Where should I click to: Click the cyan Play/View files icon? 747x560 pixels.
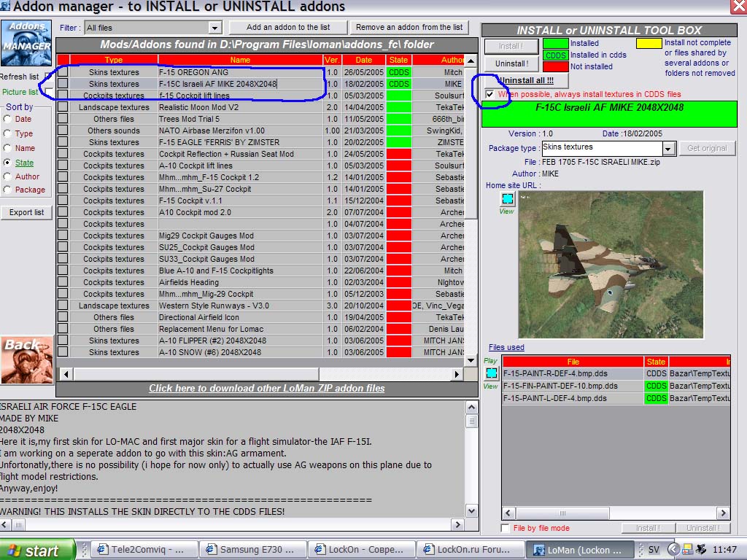[x=491, y=373]
